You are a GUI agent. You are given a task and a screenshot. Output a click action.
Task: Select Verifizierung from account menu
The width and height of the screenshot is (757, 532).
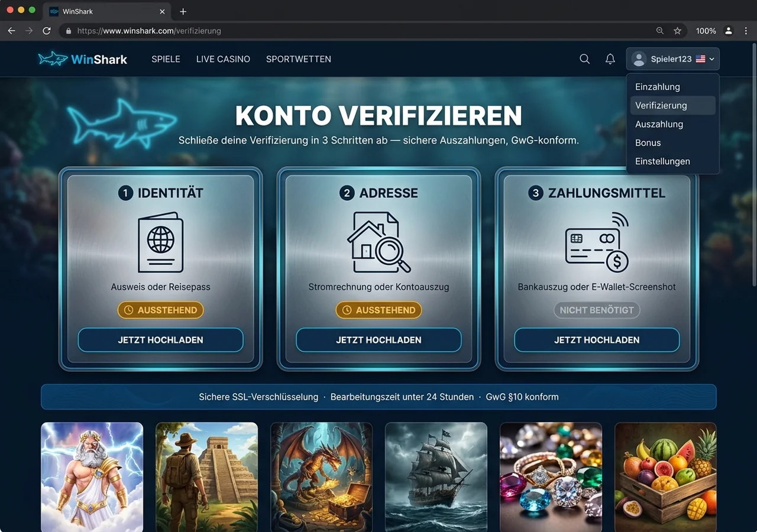pyautogui.click(x=673, y=105)
